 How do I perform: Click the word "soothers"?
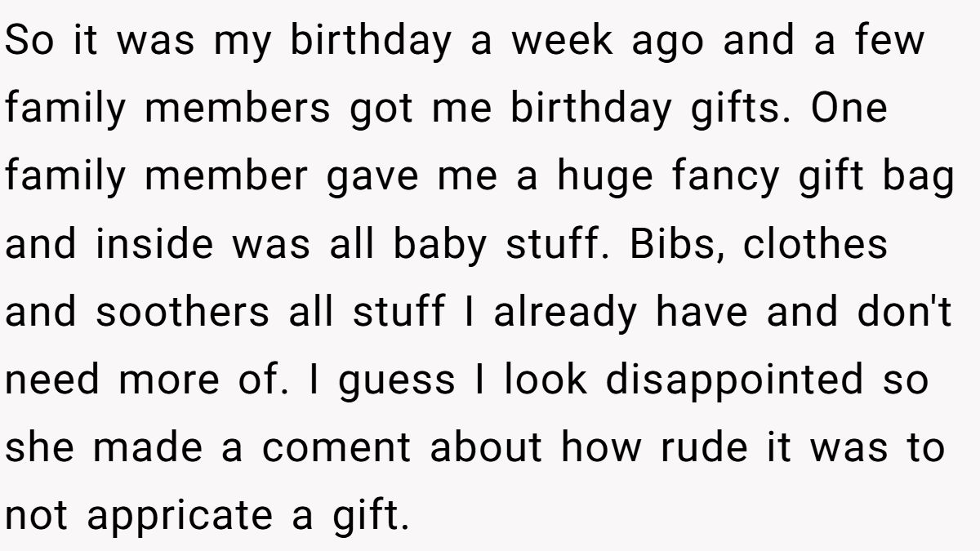pos(182,312)
